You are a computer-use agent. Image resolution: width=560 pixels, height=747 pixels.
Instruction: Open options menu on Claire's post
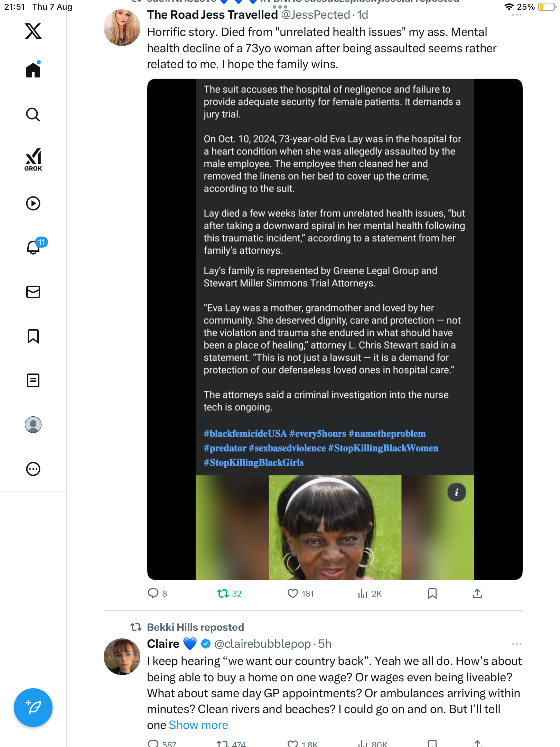[x=516, y=644]
